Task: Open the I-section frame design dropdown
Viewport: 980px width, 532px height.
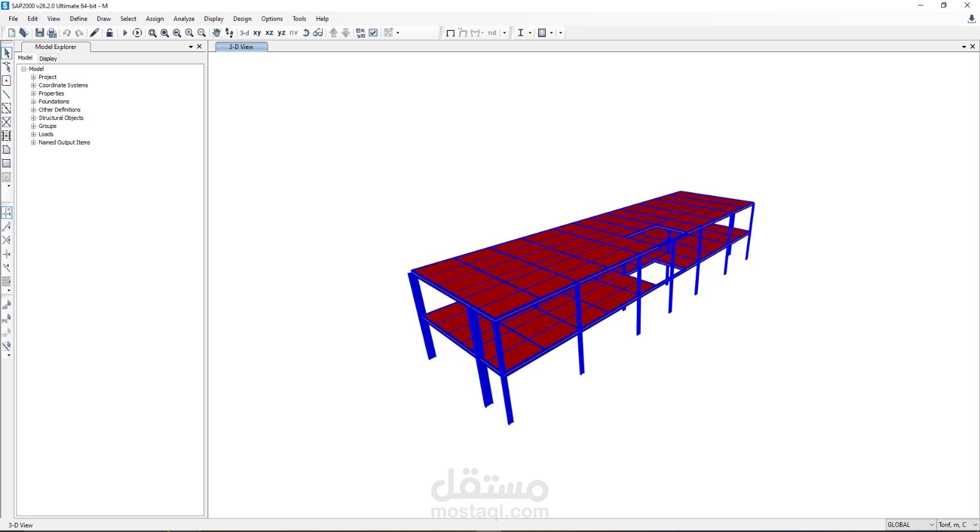Action: [x=530, y=33]
